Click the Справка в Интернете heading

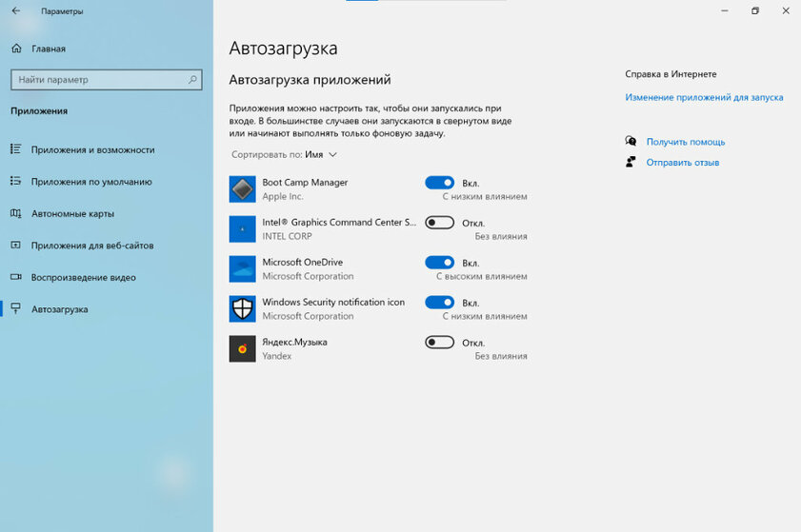[x=671, y=74]
